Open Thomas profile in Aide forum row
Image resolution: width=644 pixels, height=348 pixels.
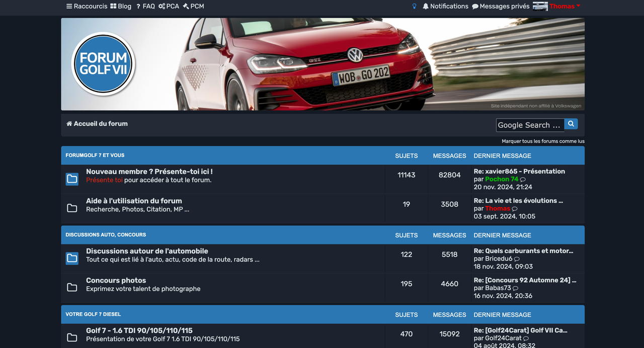[498, 208]
